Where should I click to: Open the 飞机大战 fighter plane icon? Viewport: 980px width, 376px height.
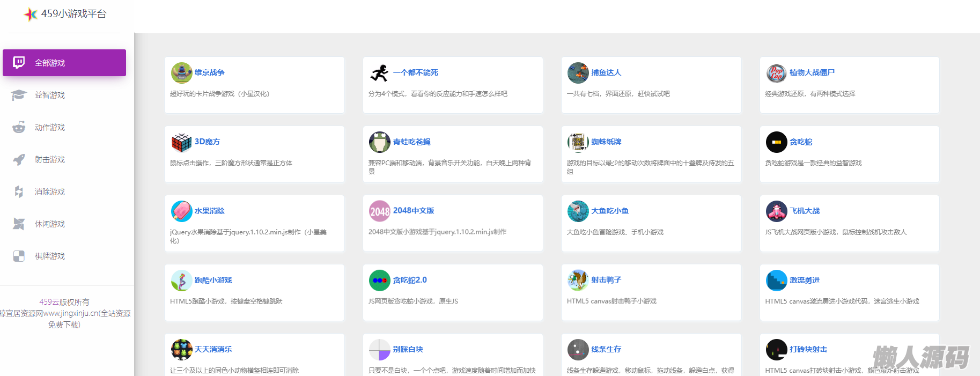click(x=776, y=211)
